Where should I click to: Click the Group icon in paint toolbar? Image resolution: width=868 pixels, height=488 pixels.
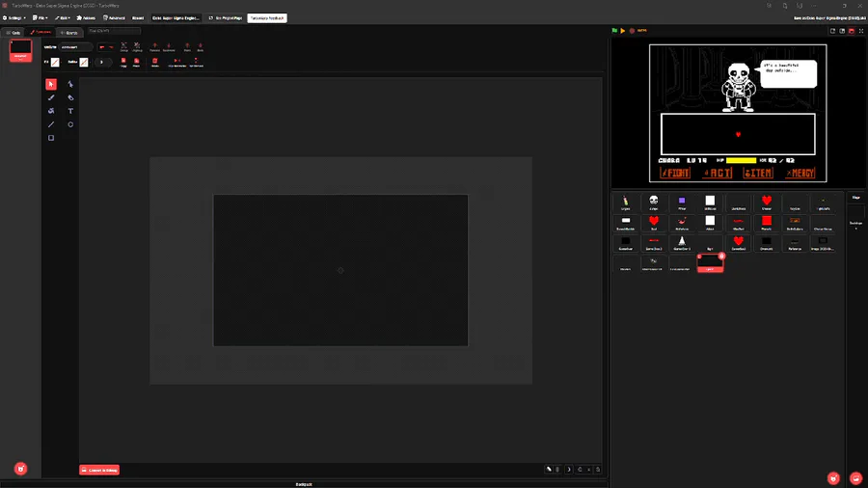pos(124,47)
